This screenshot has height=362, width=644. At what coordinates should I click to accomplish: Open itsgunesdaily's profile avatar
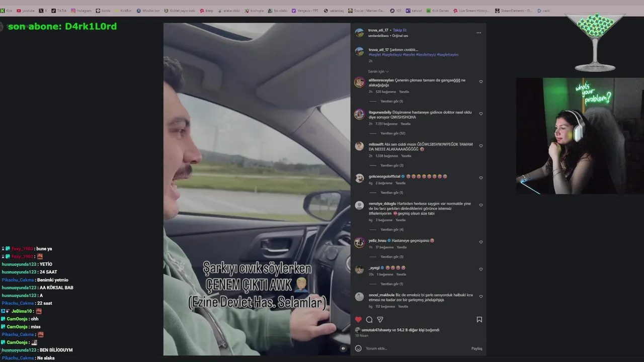click(359, 114)
